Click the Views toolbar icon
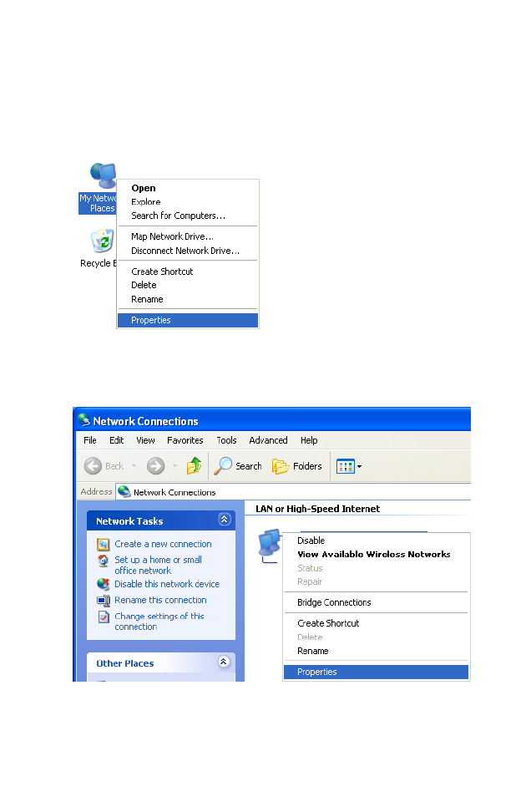 pos(346,466)
